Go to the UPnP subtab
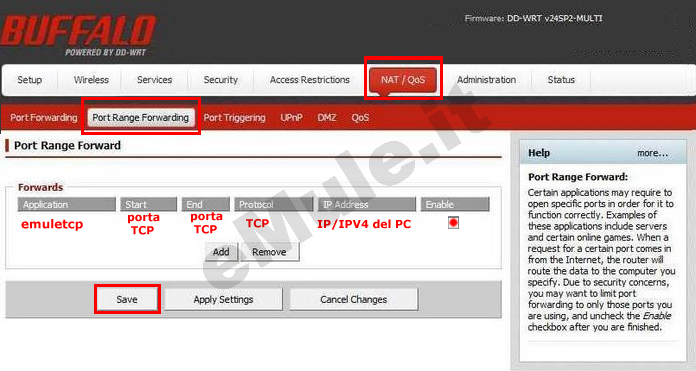696x371 pixels. tap(291, 118)
